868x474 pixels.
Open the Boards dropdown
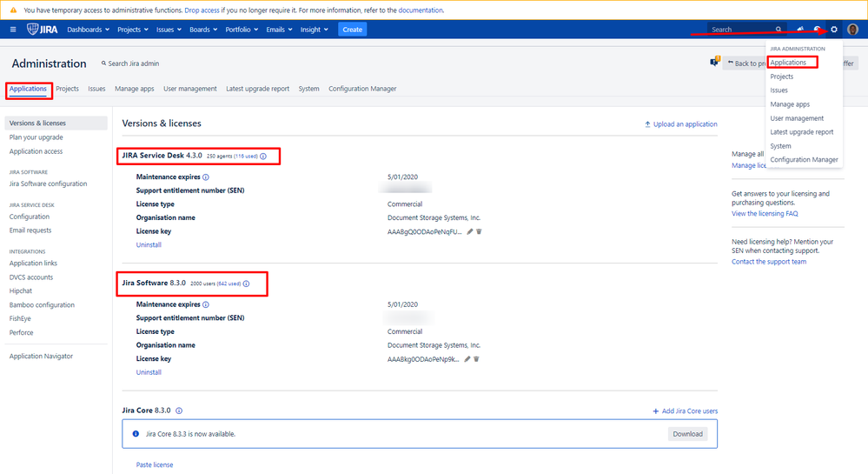[203, 30]
